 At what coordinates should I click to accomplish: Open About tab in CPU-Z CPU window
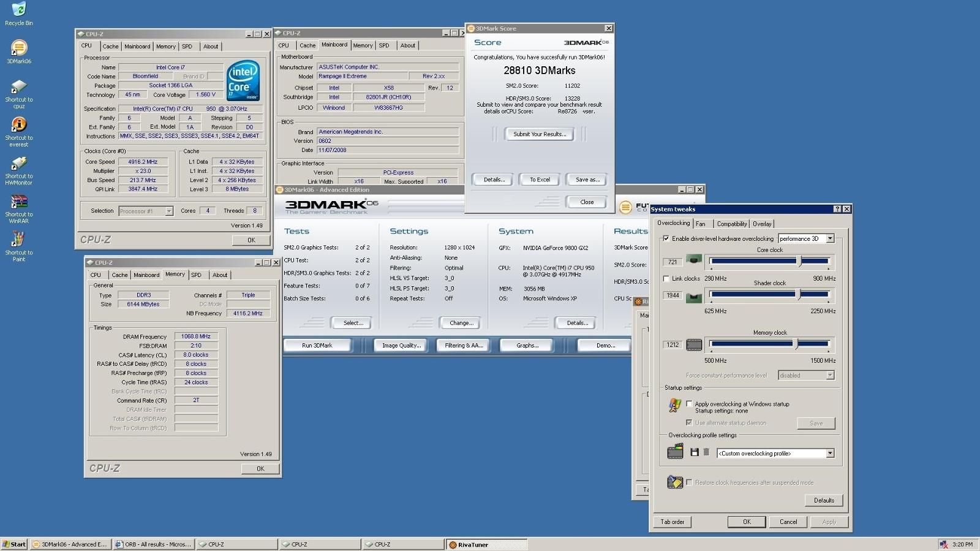click(x=211, y=47)
